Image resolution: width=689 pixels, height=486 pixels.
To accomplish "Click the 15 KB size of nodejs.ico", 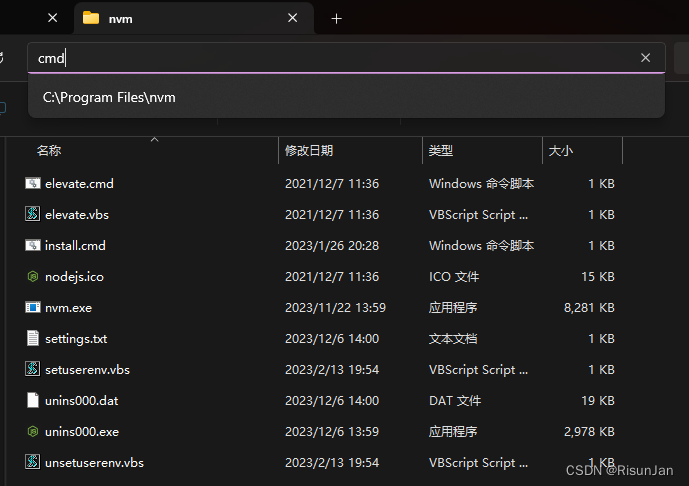I will [598, 277].
